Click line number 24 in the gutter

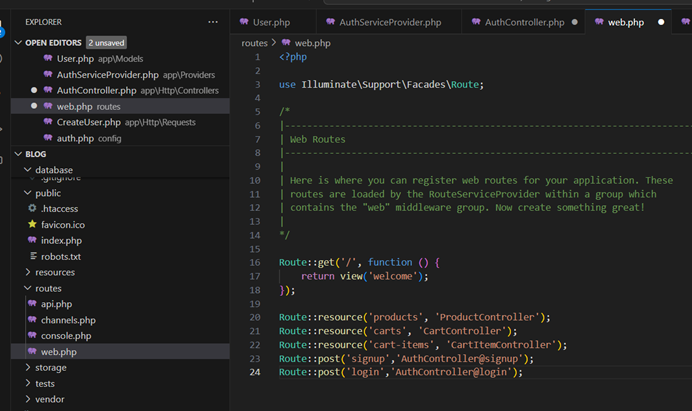pos(255,372)
